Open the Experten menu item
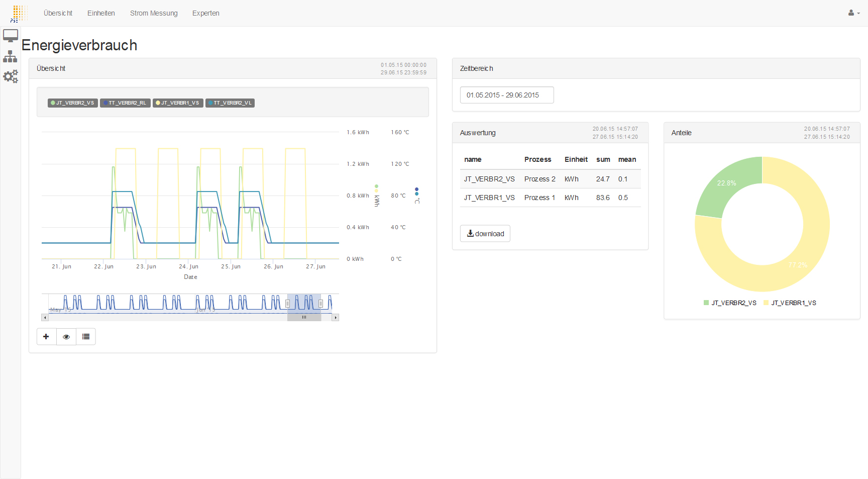Image resolution: width=868 pixels, height=479 pixels. pos(206,13)
